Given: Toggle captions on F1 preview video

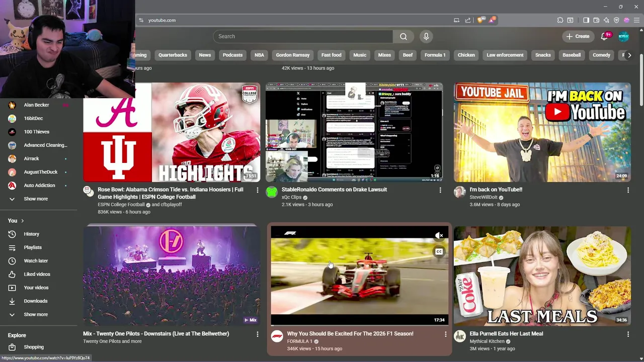Looking at the screenshot, I should tap(439, 252).
